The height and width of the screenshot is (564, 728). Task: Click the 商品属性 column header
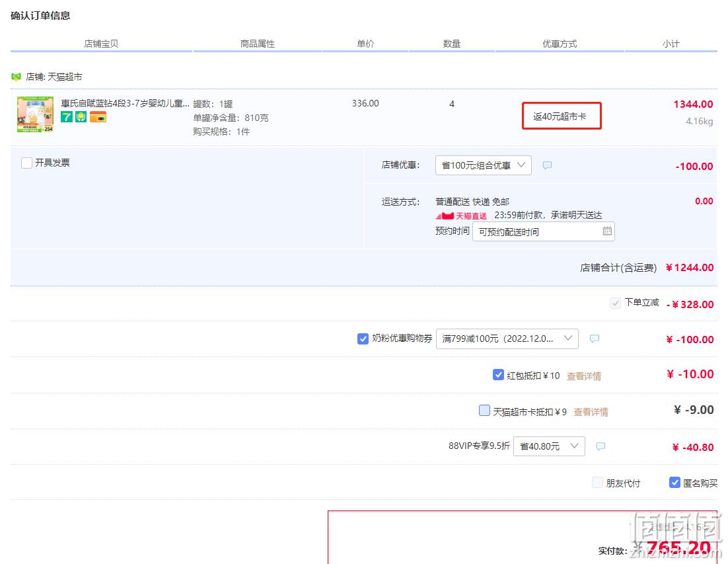[258, 44]
